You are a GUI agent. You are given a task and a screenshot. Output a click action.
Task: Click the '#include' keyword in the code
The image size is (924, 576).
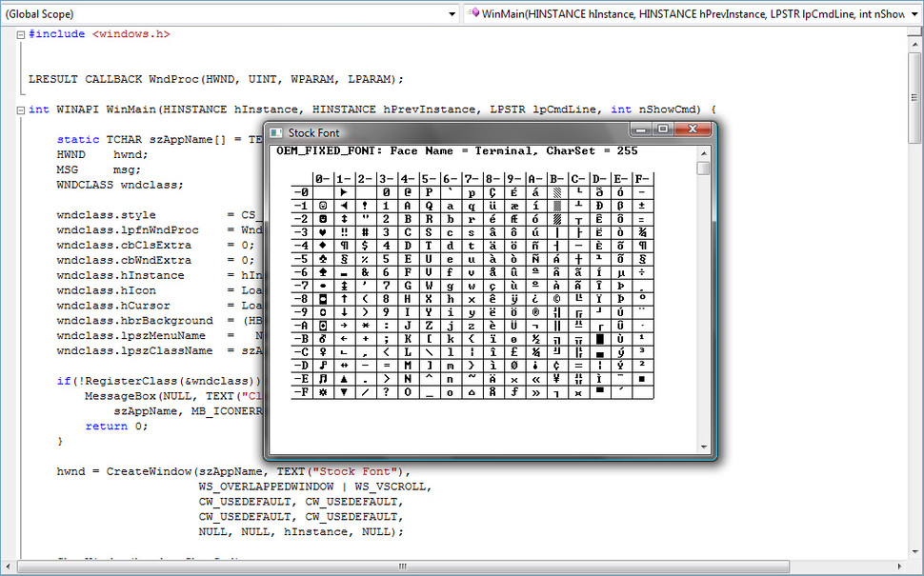56,34
